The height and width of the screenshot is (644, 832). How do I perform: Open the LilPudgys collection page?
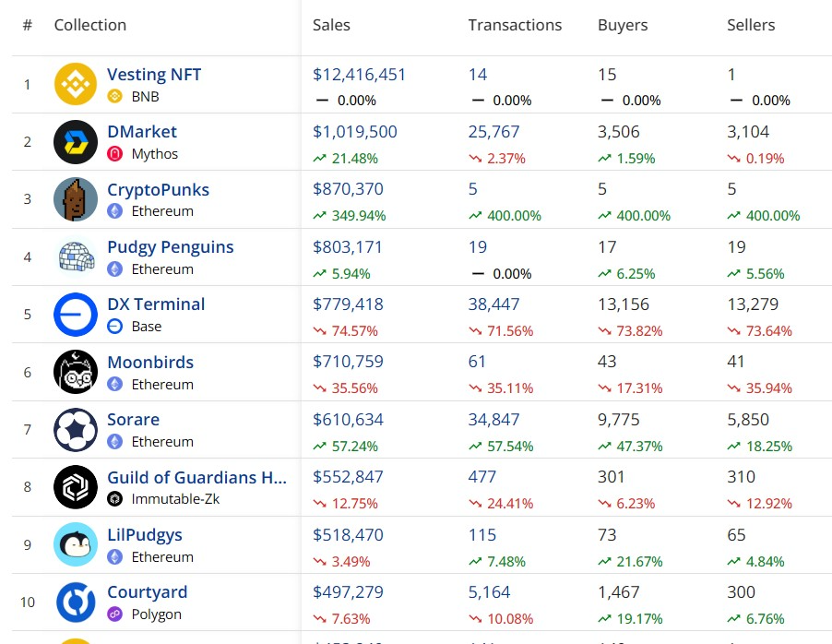(144, 534)
